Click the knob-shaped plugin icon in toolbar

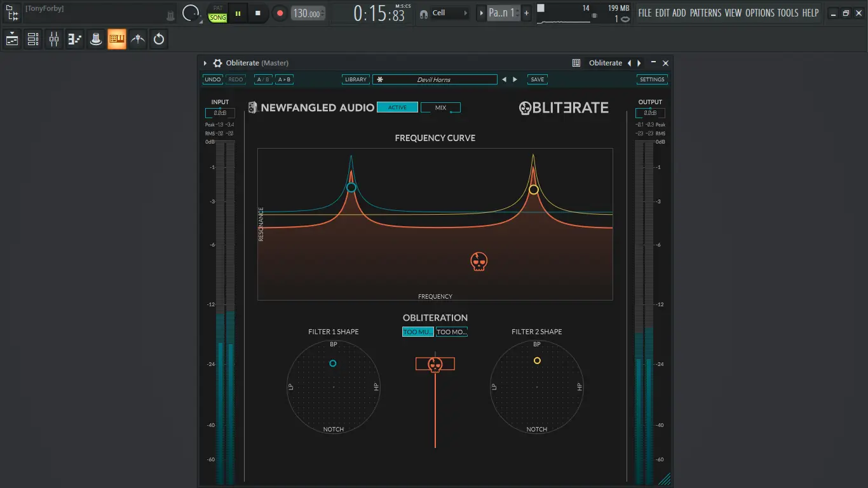pyautogui.click(x=96, y=39)
